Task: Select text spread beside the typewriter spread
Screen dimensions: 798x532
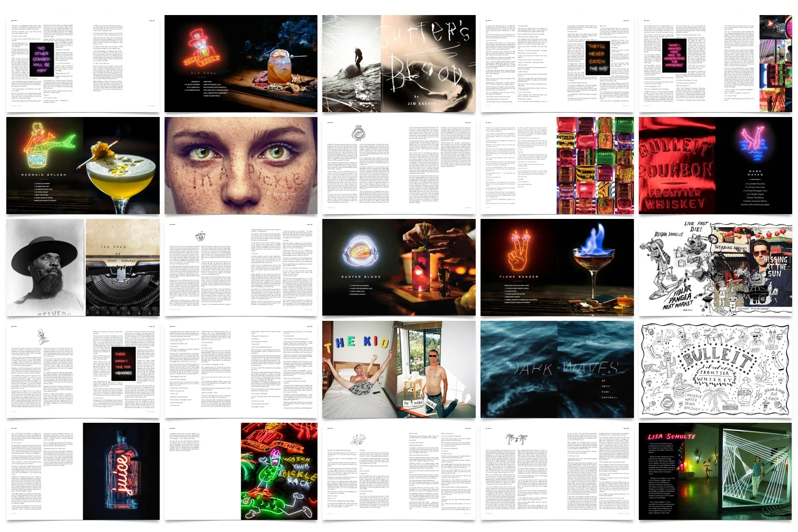Action: click(x=241, y=267)
